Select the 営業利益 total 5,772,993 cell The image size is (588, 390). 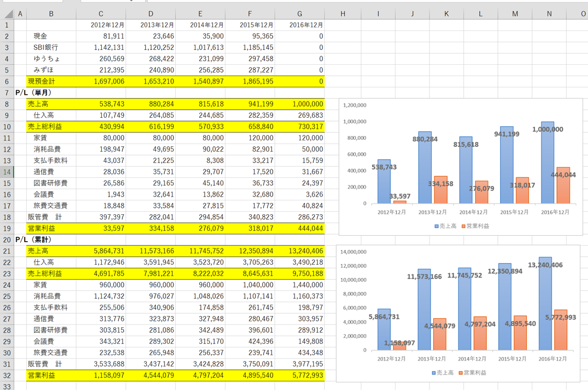pyautogui.click(x=300, y=376)
